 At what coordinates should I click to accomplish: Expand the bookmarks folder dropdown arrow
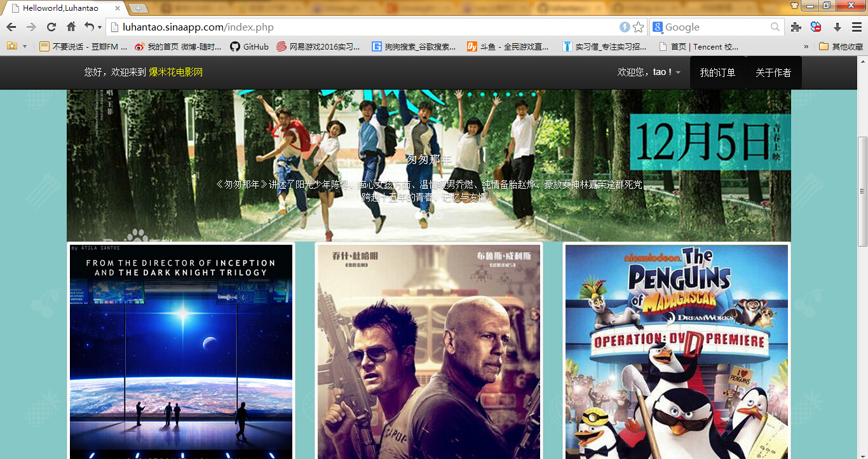[25, 46]
